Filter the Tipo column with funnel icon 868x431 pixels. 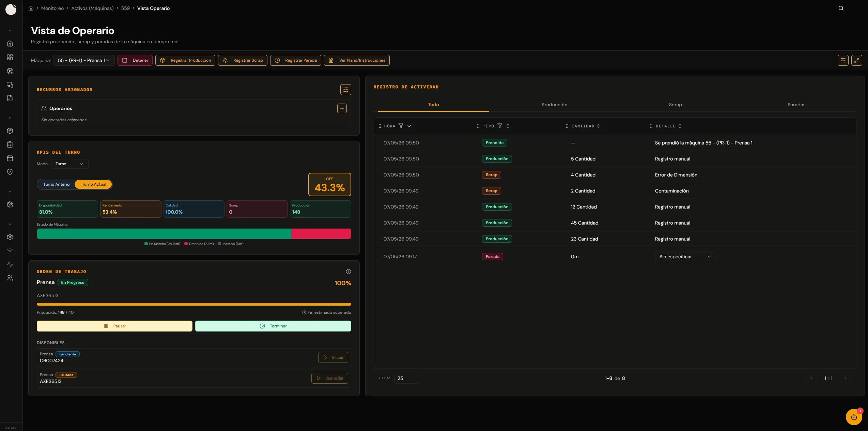point(500,126)
